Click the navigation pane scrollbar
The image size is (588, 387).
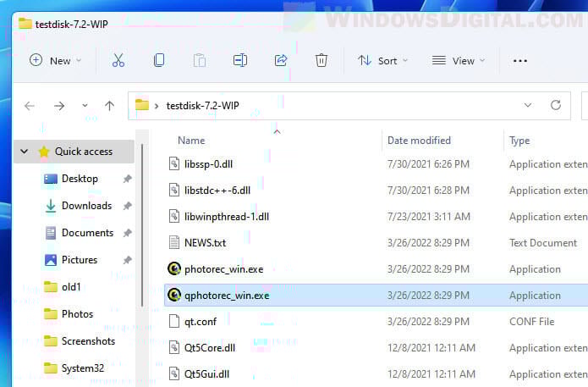142,225
